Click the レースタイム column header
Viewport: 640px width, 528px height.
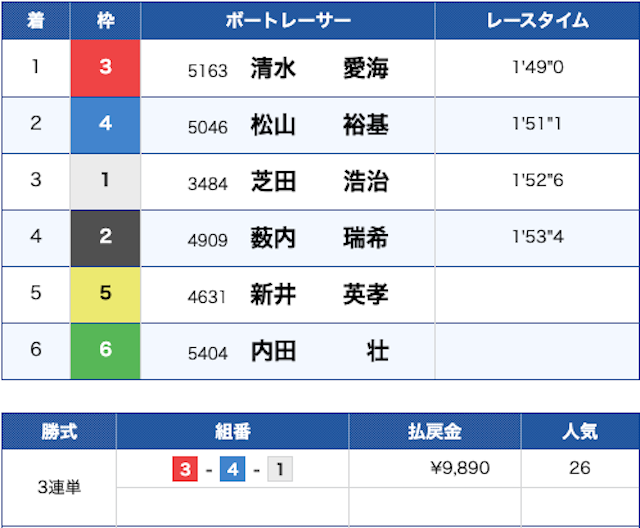537,21
